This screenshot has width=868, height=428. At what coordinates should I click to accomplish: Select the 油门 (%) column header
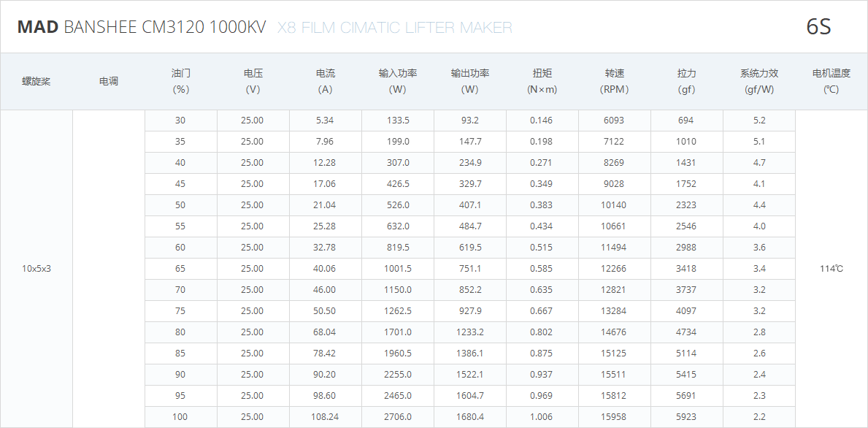[x=181, y=81]
